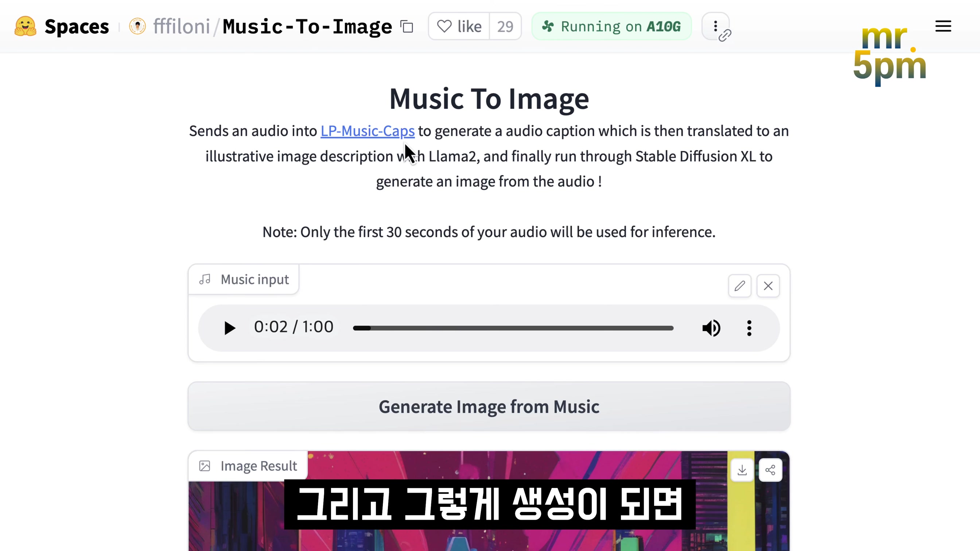The image size is (980, 551).
Task: Download the generated image result
Action: [x=742, y=470]
